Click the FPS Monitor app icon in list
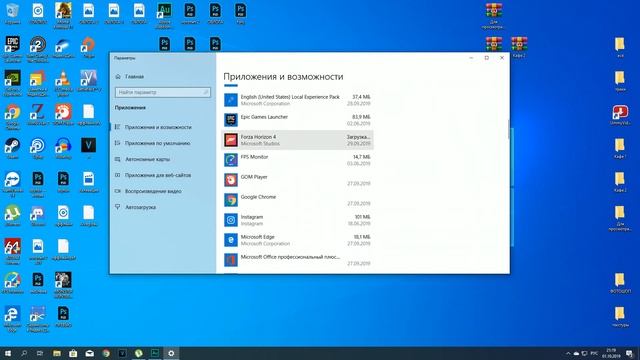640x360 pixels. (x=231, y=160)
